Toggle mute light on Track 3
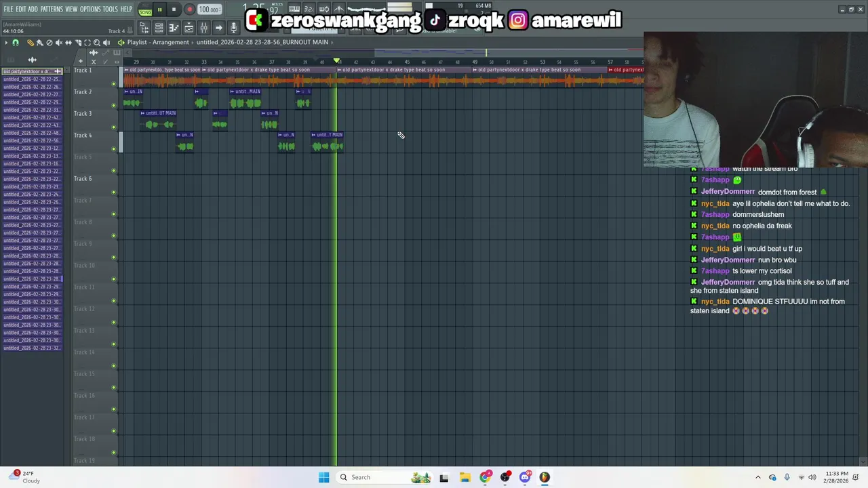 click(x=113, y=127)
